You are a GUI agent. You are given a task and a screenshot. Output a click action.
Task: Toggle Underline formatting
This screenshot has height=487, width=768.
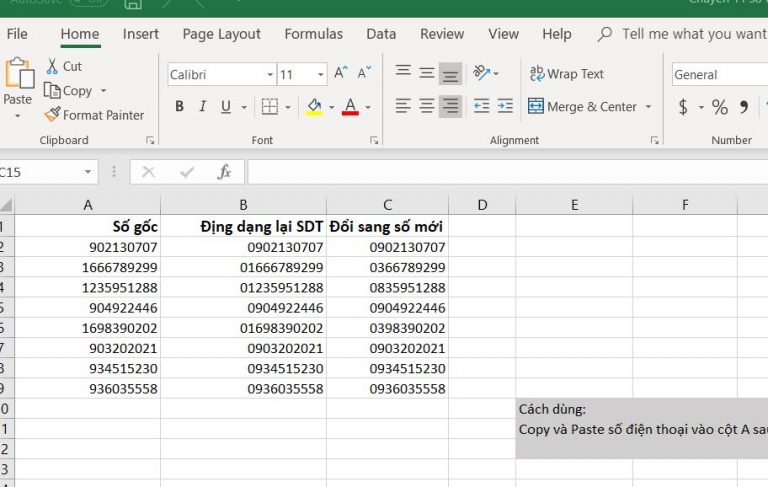[226, 106]
